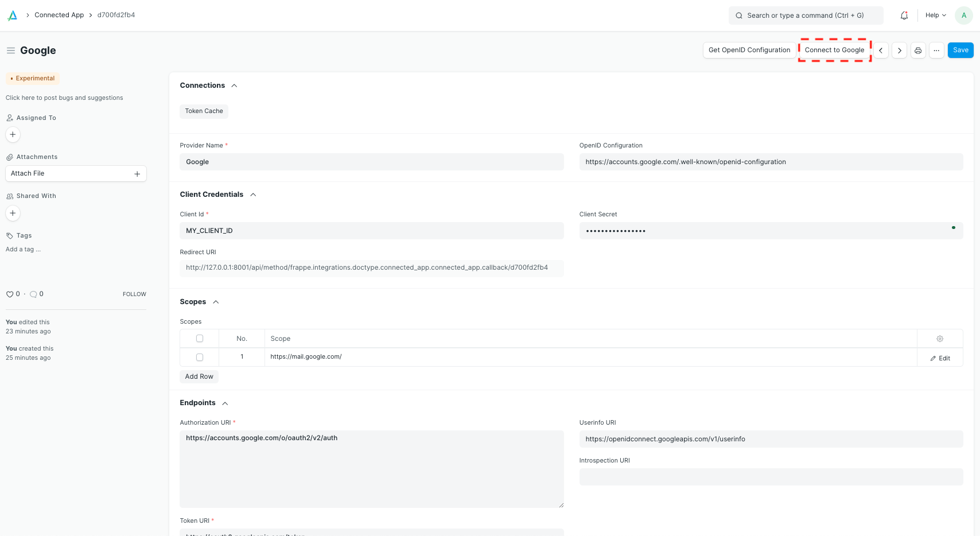Open scopes table settings gear icon
This screenshot has width=980, height=536.
[940, 339]
